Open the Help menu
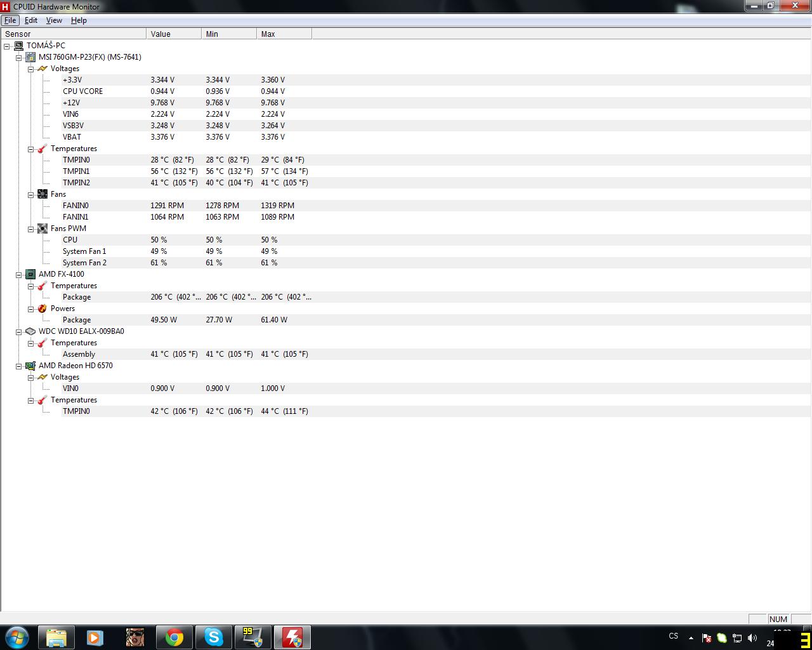Viewport: 812px width, 650px height. click(79, 20)
